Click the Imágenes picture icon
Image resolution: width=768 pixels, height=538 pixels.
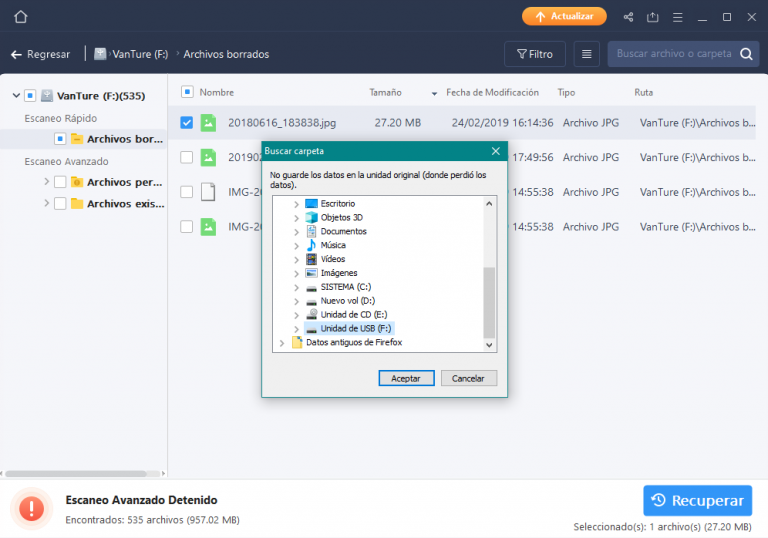coord(312,272)
